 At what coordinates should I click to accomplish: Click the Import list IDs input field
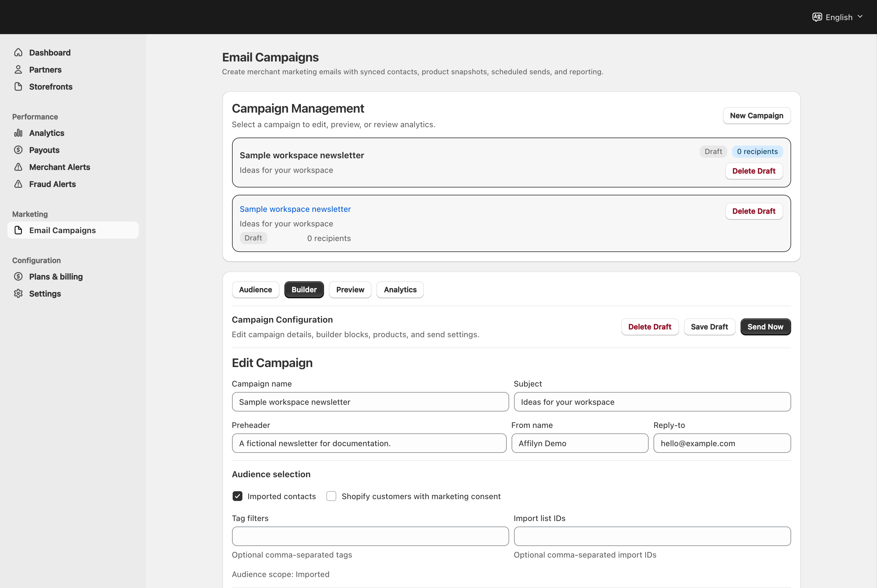point(652,536)
